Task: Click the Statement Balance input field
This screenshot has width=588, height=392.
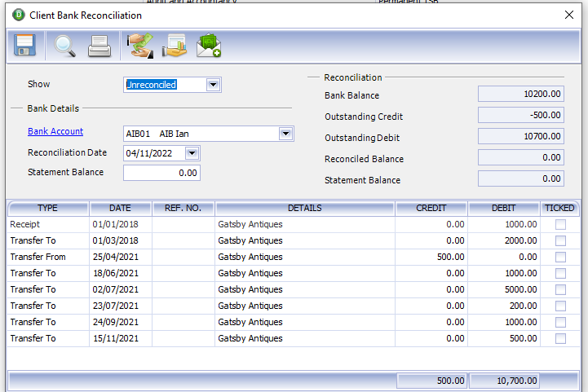Action: coord(161,173)
